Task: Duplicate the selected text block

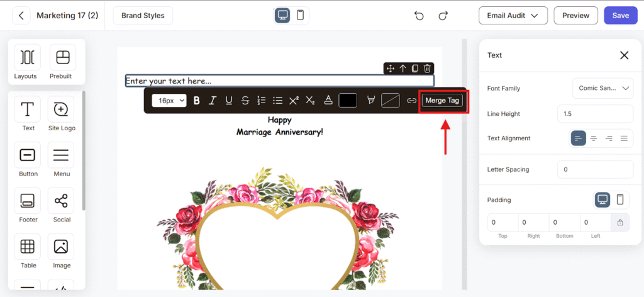Action: click(415, 69)
